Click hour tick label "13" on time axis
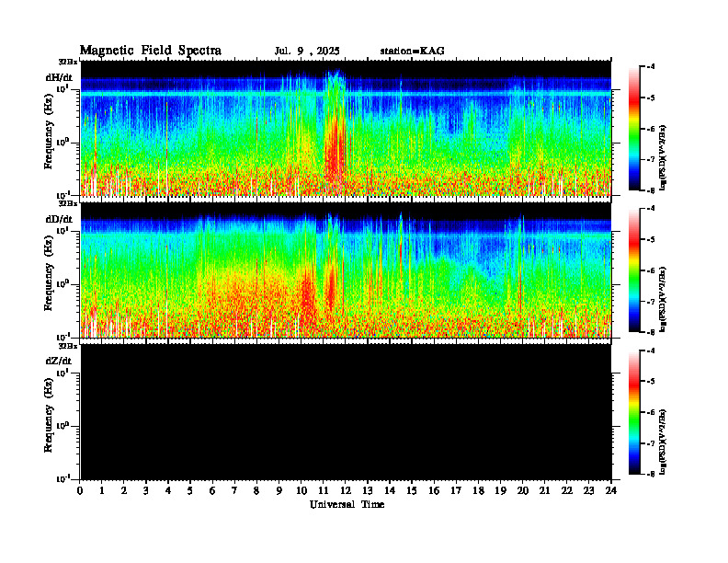Viewport: 728px width, 563px height. pyautogui.click(x=368, y=490)
